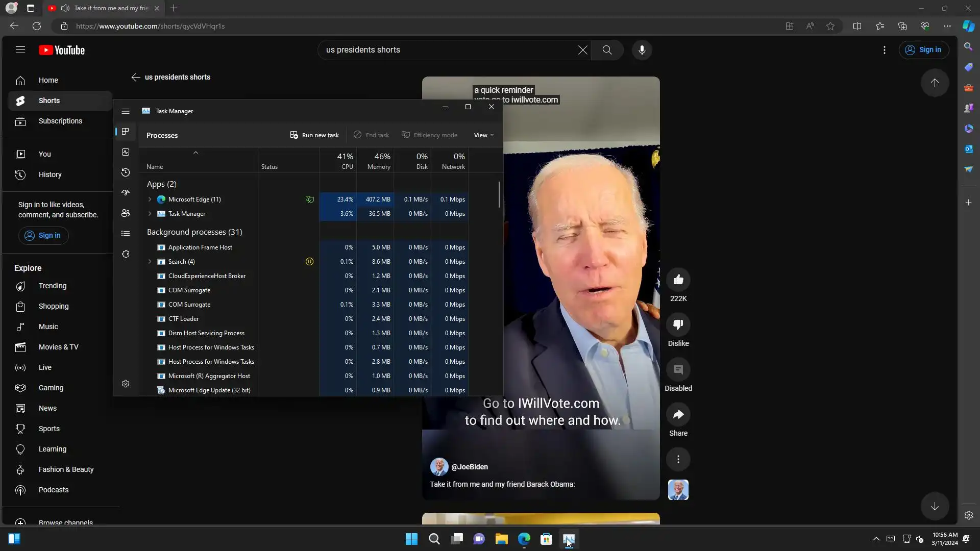Image resolution: width=980 pixels, height=551 pixels.
Task: Open the View dropdown in Task Manager
Action: [483, 135]
